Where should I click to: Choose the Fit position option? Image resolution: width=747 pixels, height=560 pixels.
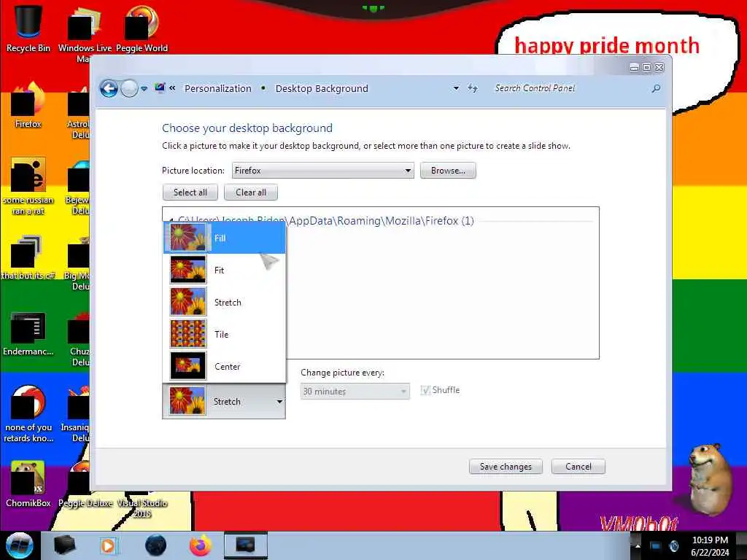225,270
